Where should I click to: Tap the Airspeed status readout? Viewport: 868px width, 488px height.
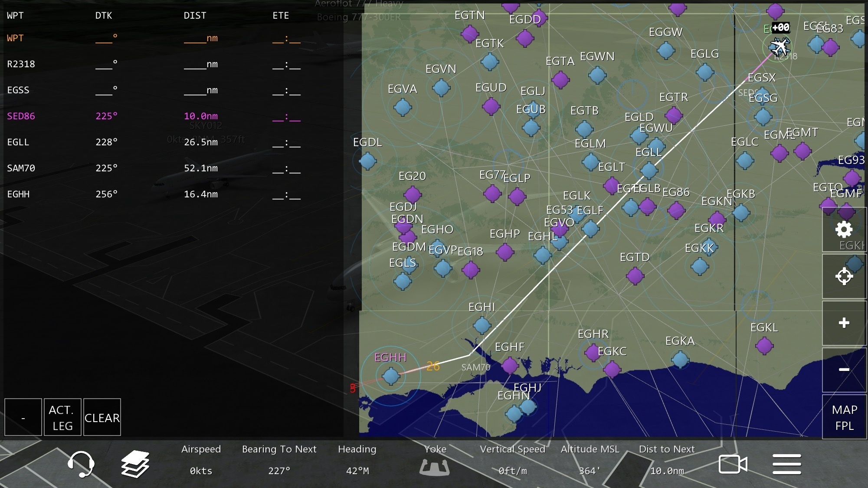(x=201, y=460)
